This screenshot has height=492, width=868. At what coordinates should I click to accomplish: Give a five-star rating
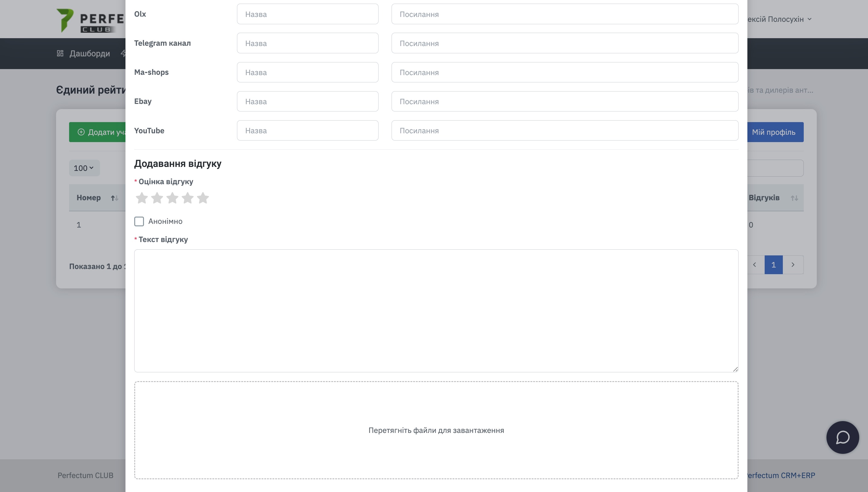[203, 198]
